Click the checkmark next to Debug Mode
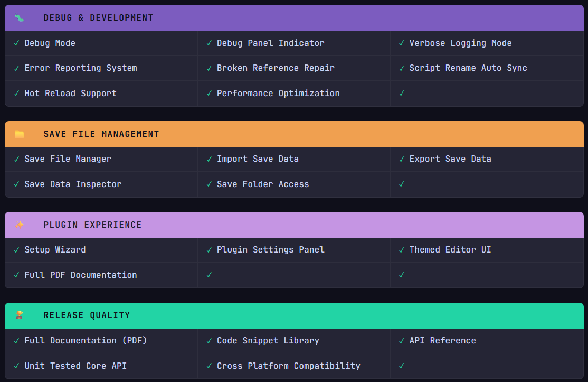This screenshot has width=588, height=382. [x=16, y=43]
